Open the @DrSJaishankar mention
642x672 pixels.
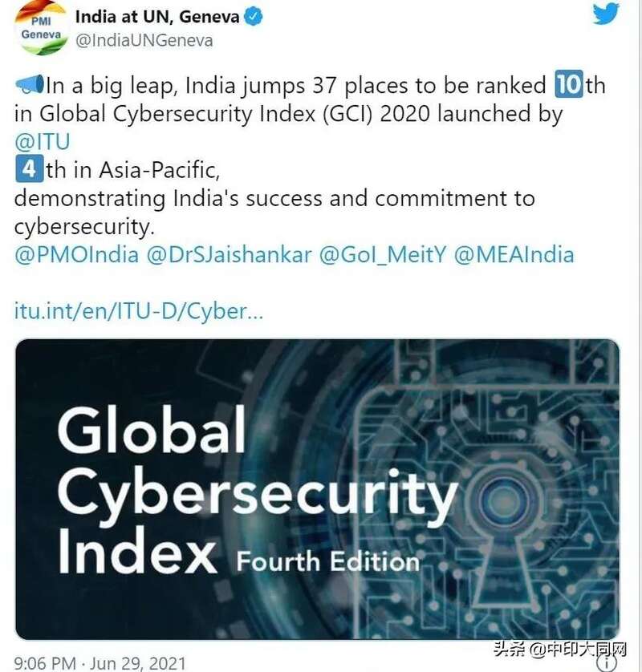tap(229, 254)
